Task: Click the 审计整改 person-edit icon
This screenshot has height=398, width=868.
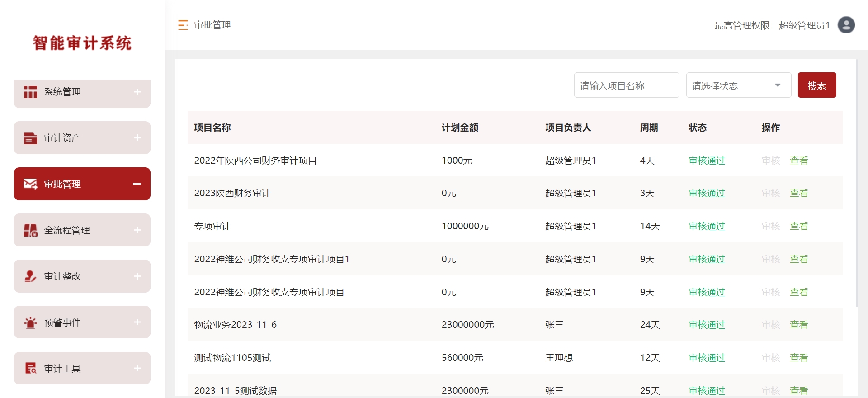Action: [x=30, y=276]
